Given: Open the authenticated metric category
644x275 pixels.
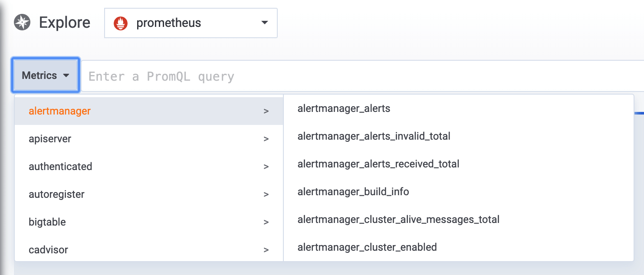Looking at the screenshot, I should 60,167.
